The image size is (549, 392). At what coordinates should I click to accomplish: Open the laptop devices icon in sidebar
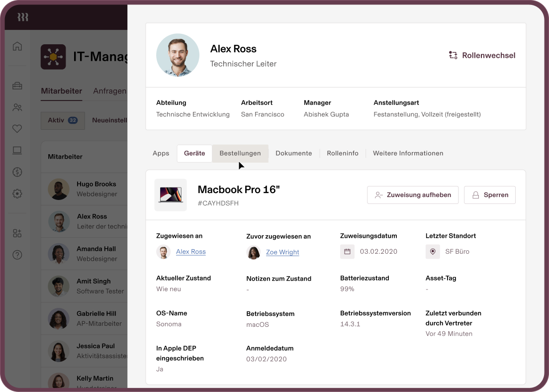17,150
